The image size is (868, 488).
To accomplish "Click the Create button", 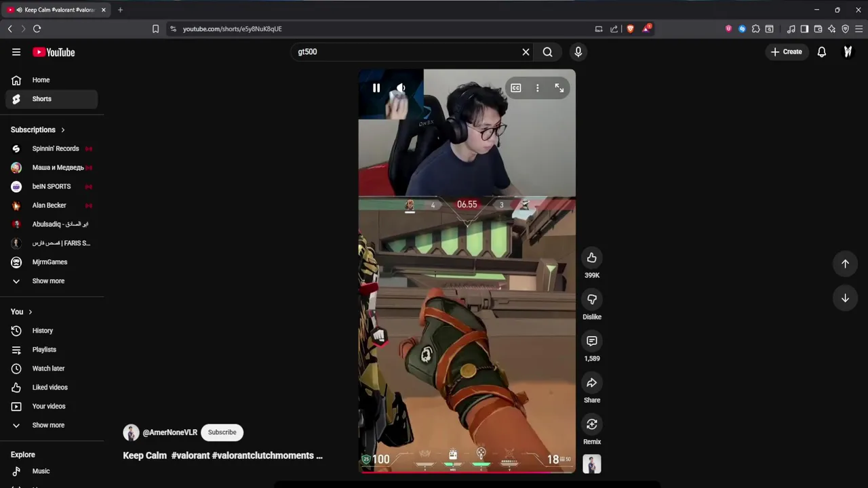I will [787, 52].
